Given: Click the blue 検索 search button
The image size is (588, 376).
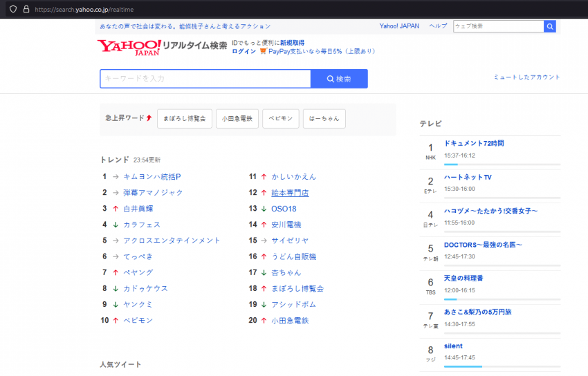Looking at the screenshot, I should click(339, 79).
